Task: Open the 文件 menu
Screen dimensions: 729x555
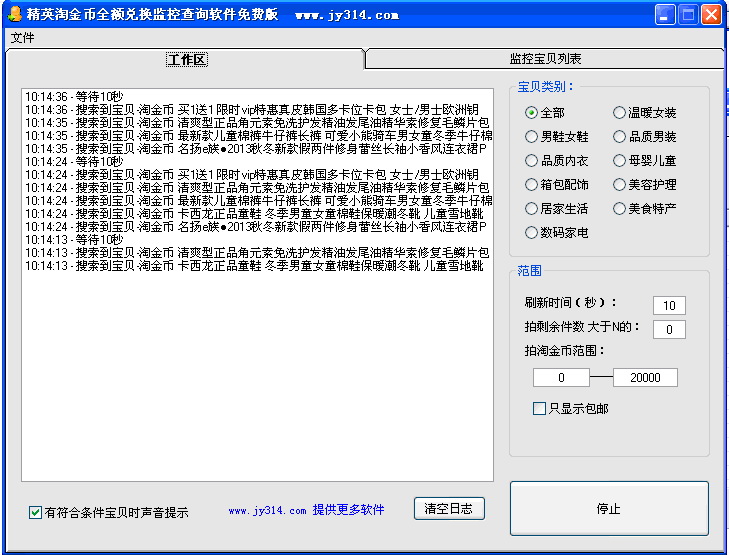Action: click(x=22, y=38)
